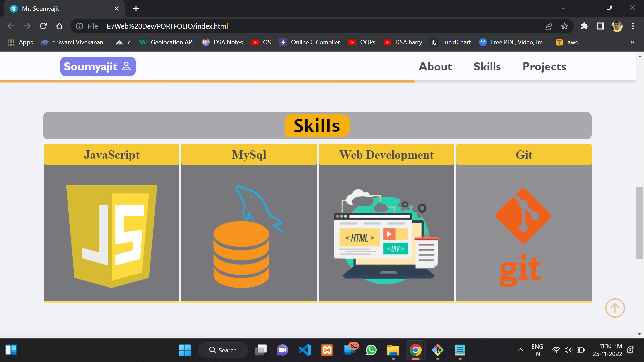
Task: Bookmark this page with star icon
Action: coord(565,26)
